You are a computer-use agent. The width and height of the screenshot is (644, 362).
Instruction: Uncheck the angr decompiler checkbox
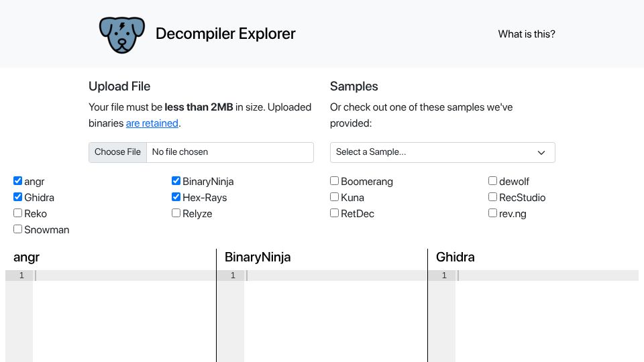pos(17,181)
